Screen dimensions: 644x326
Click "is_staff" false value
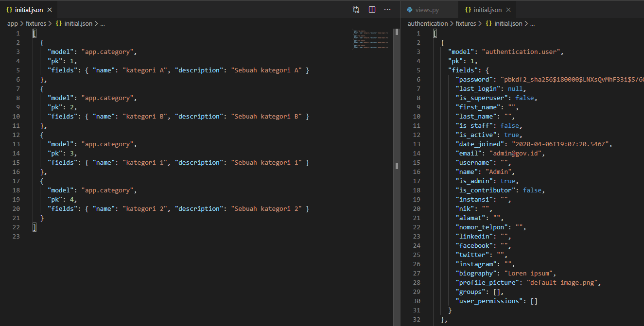[x=510, y=126]
